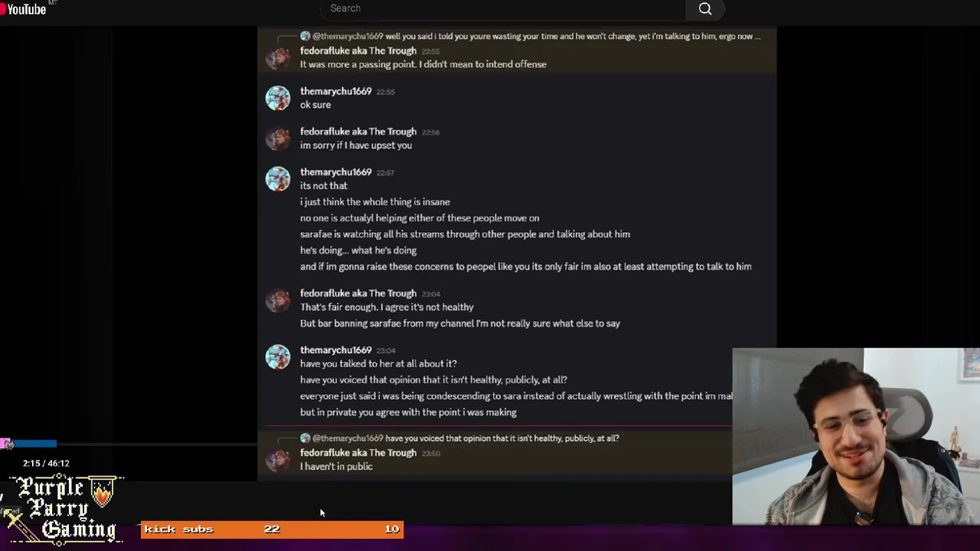Click the 2:15 / 46:12 time display

(46, 463)
